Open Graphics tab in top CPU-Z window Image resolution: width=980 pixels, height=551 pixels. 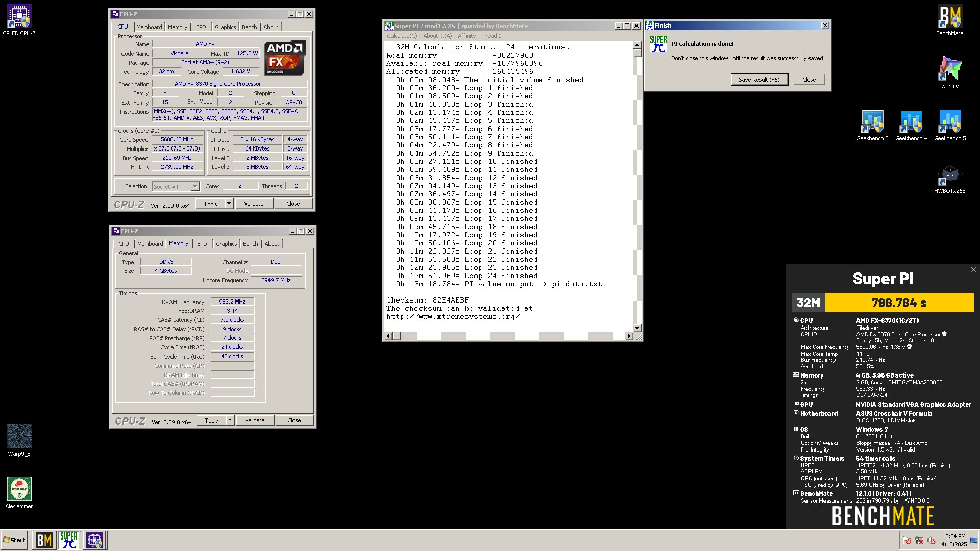pos(225,27)
